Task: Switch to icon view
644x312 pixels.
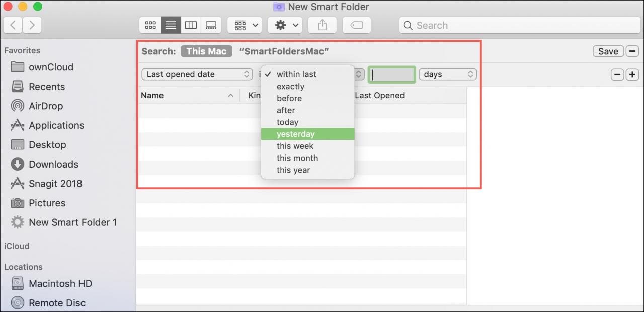Action: (x=150, y=25)
